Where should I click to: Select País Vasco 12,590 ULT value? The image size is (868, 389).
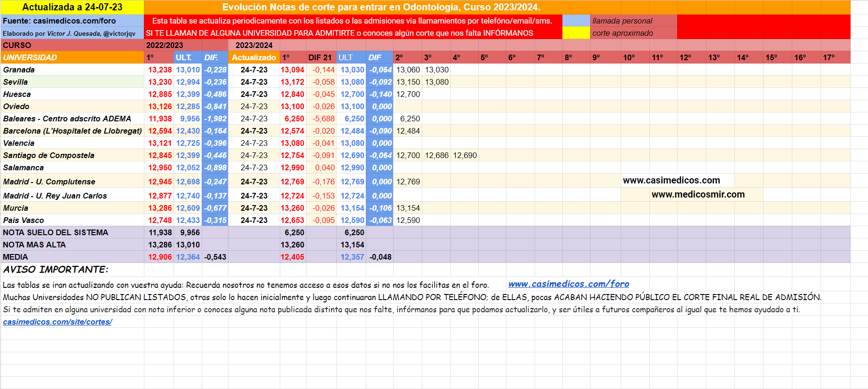coord(352,220)
